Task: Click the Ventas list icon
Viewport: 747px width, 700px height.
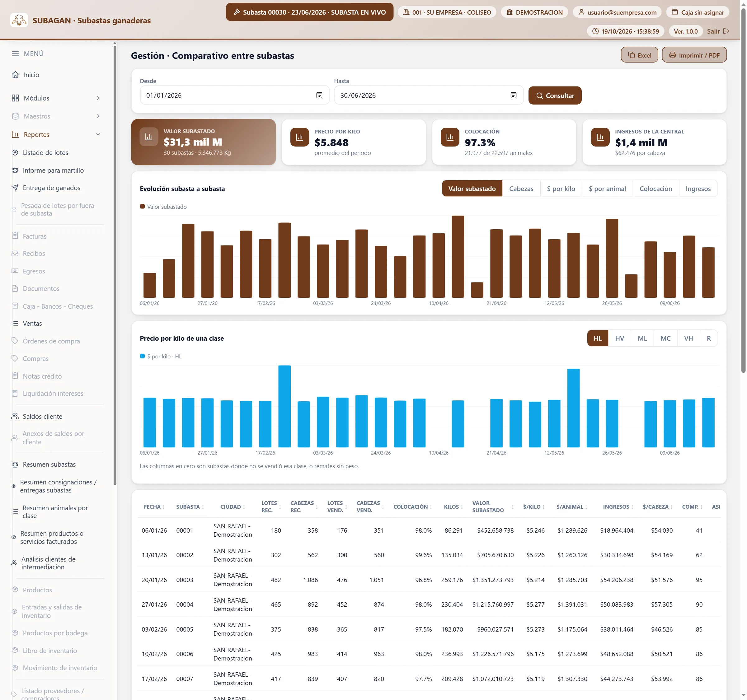Action: [x=15, y=323]
